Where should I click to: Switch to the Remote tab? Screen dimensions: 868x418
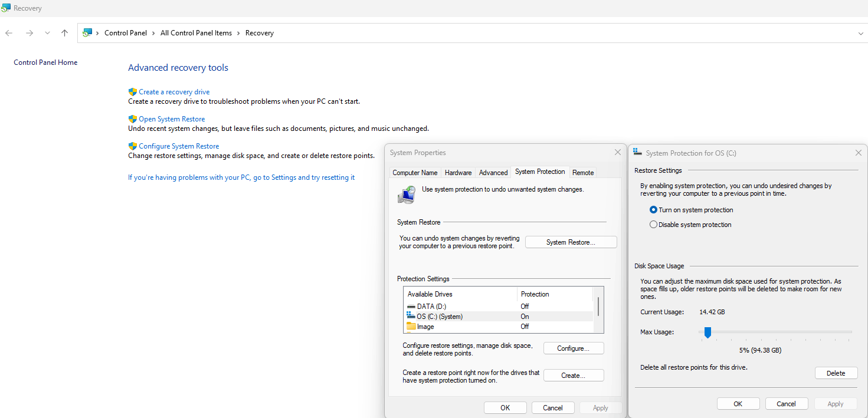coord(582,172)
